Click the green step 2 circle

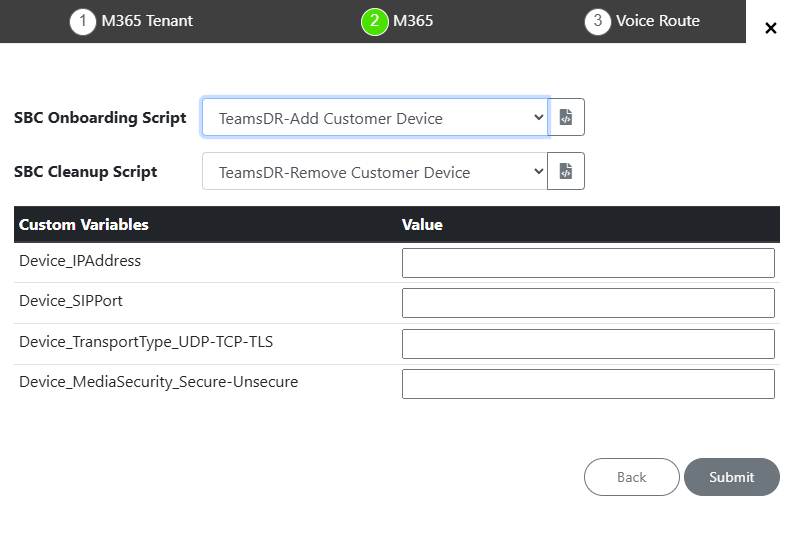374,21
